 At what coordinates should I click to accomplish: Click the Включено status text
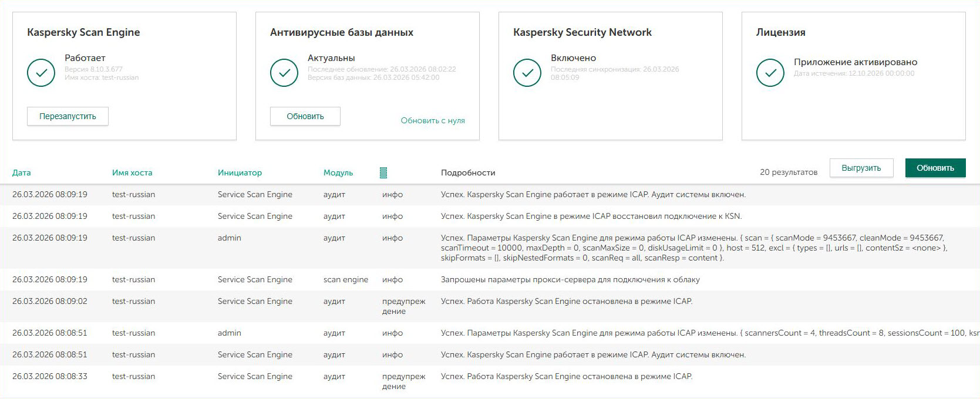pyautogui.click(x=573, y=58)
